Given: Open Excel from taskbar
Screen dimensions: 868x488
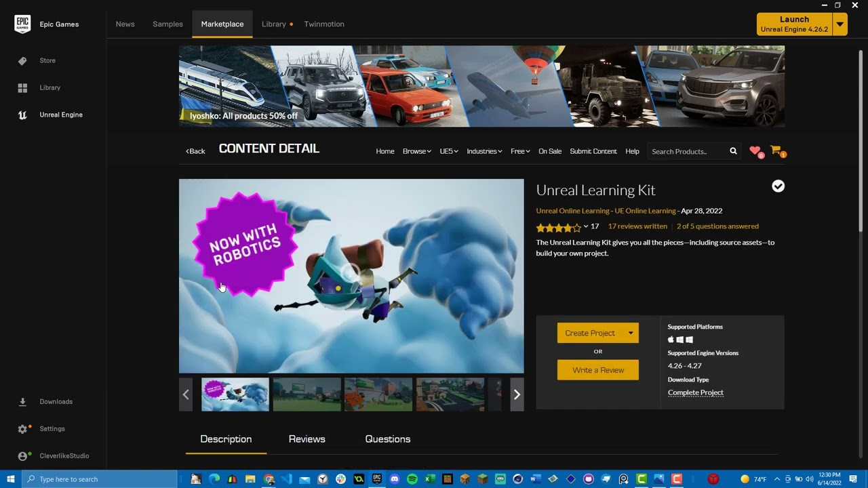Looking at the screenshot, I should [x=430, y=479].
